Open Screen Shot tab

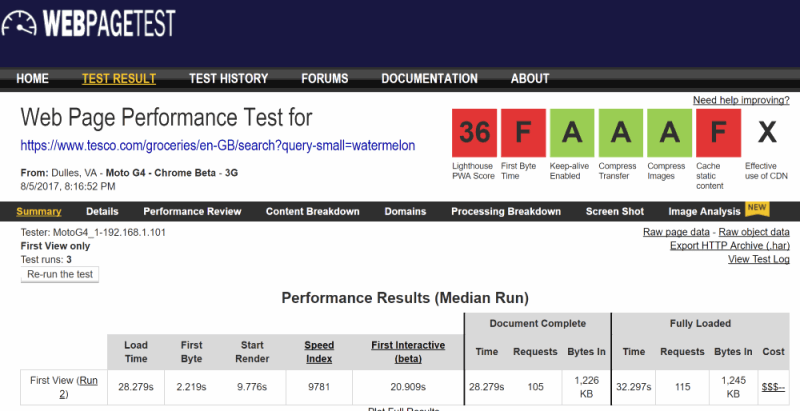pos(615,212)
